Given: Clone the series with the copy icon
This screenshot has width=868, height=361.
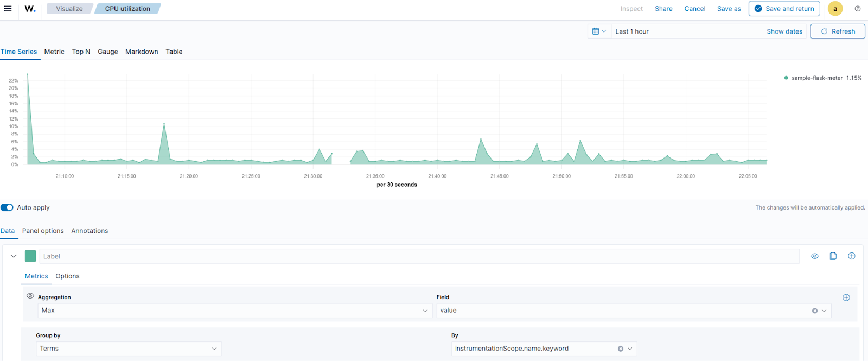Looking at the screenshot, I should [x=833, y=256].
